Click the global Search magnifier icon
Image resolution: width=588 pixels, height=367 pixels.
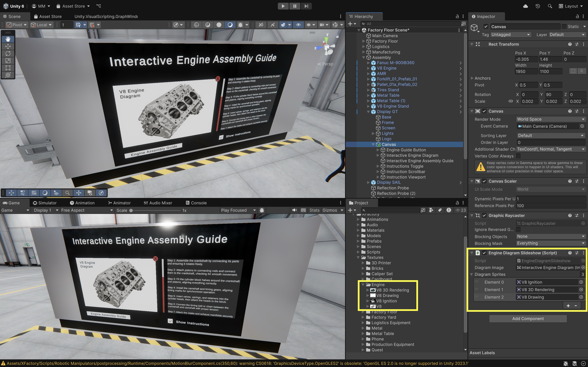550,6
